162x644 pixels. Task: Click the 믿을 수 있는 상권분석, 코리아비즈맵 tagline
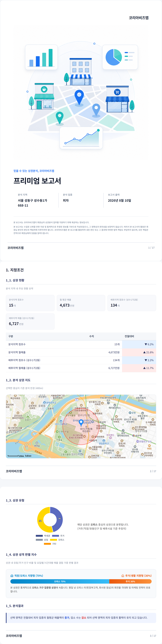34,171
